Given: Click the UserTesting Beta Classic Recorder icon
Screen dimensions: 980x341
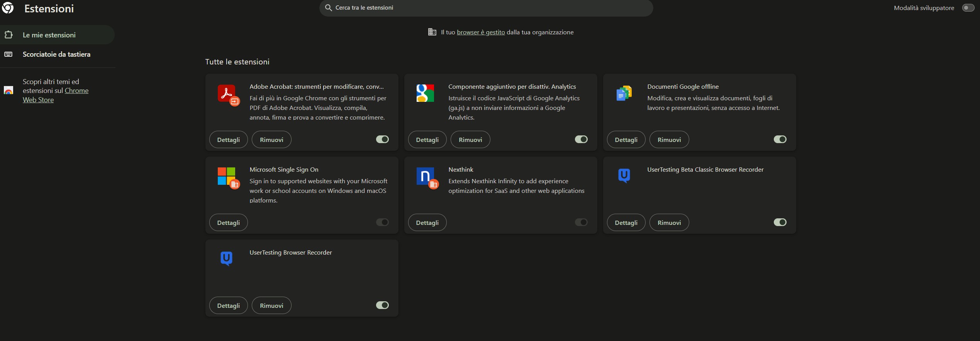Looking at the screenshot, I should (624, 176).
